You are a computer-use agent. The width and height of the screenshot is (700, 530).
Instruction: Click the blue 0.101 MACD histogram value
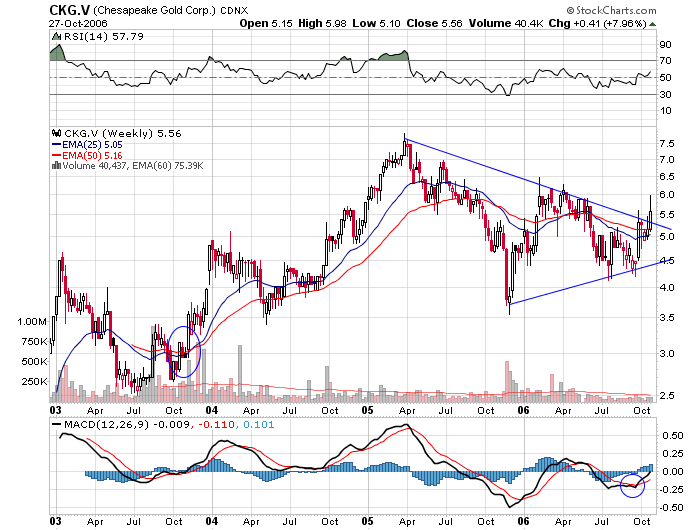pyautogui.click(x=258, y=424)
